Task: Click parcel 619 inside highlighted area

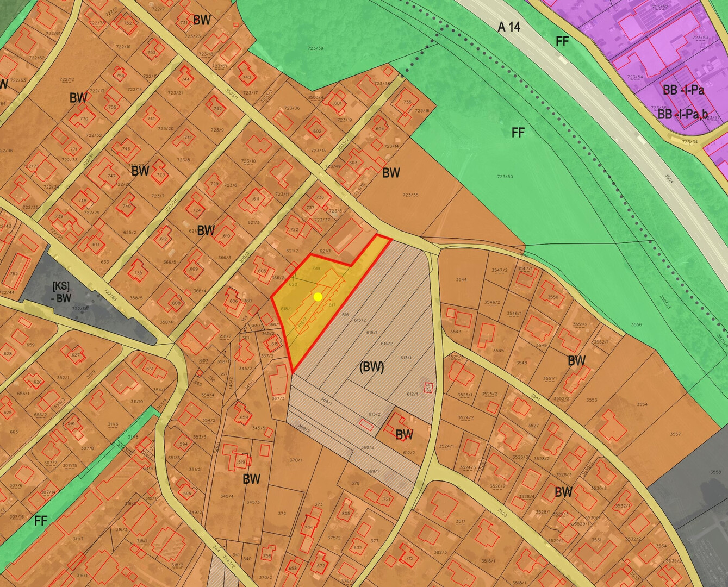Action: click(x=317, y=268)
